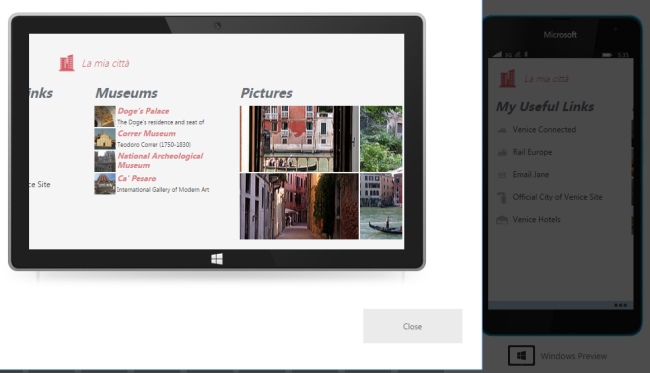The width and height of the screenshot is (650, 373).
Task: Open the canal-side red building picture
Action: tap(299, 139)
